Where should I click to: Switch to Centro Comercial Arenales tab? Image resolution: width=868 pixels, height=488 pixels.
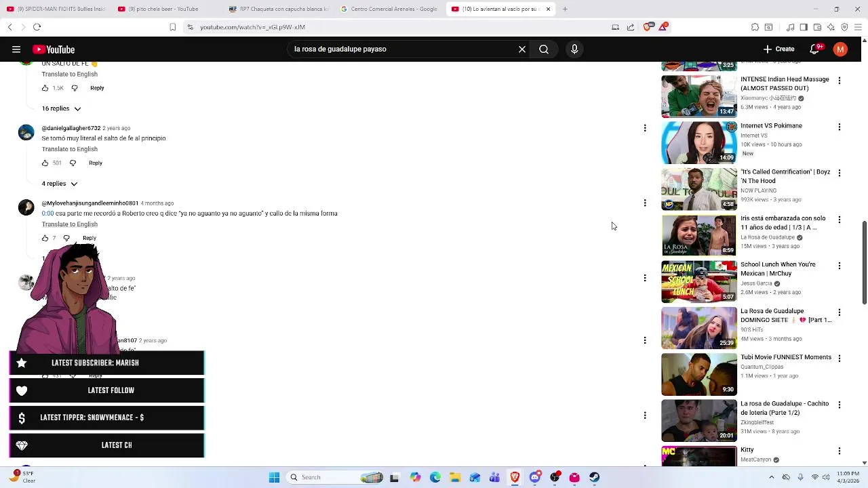point(389,9)
